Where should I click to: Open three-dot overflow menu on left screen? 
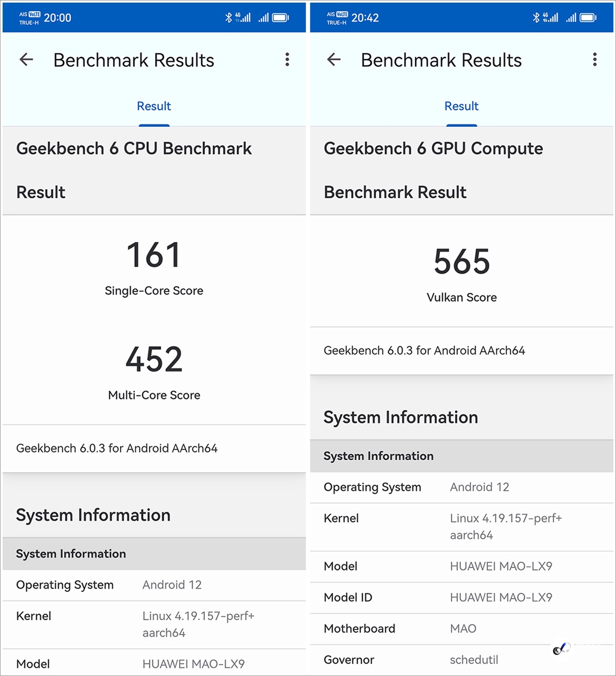tap(287, 60)
